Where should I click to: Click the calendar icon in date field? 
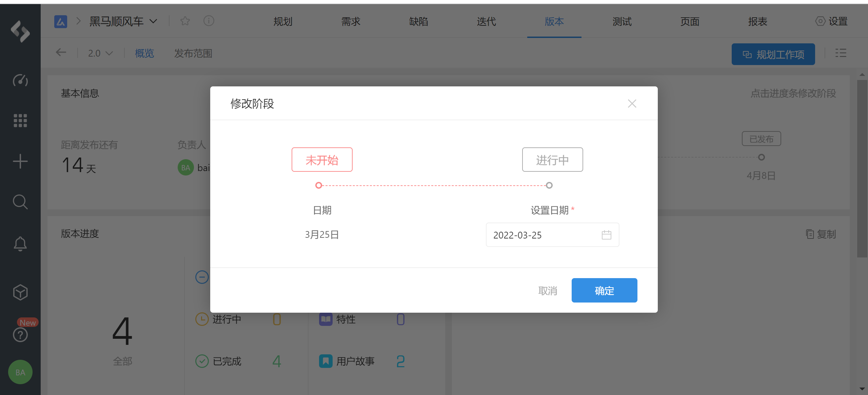tap(606, 235)
